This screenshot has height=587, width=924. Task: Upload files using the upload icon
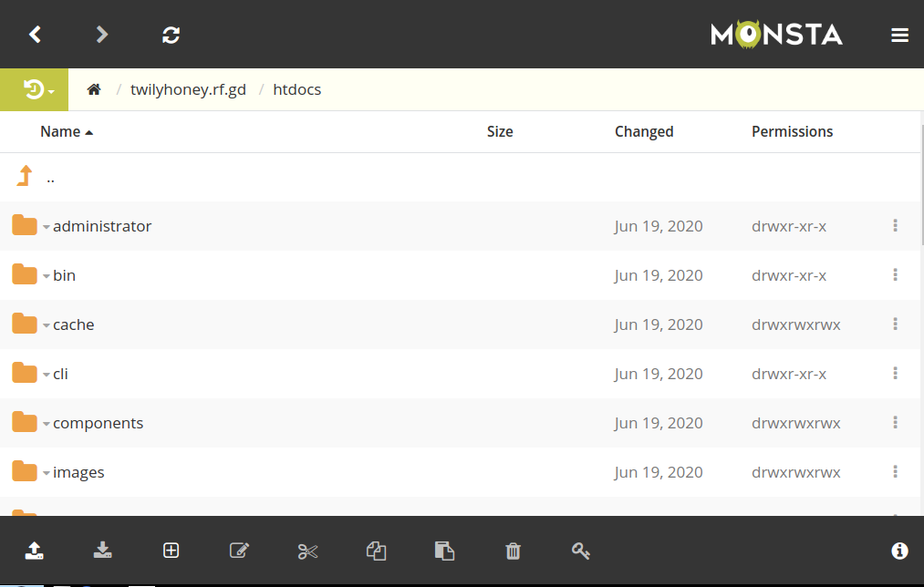pyautogui.click(x=34, y=551)
